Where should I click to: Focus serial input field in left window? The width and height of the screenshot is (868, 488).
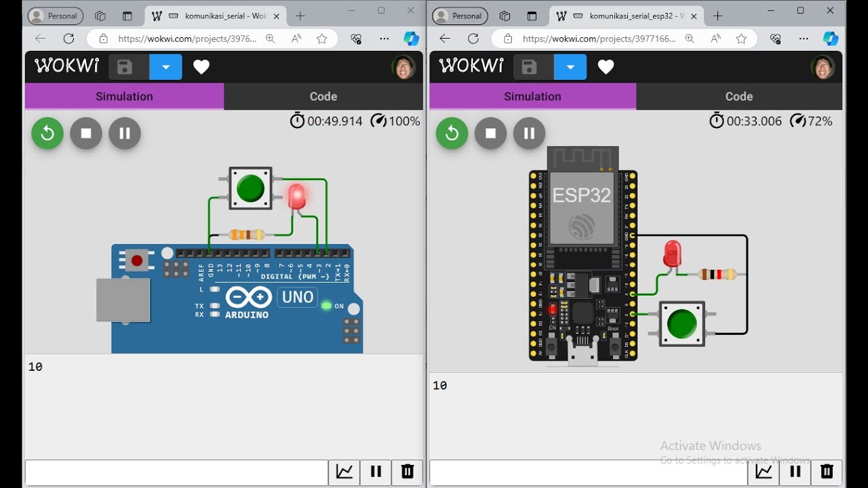177,472
